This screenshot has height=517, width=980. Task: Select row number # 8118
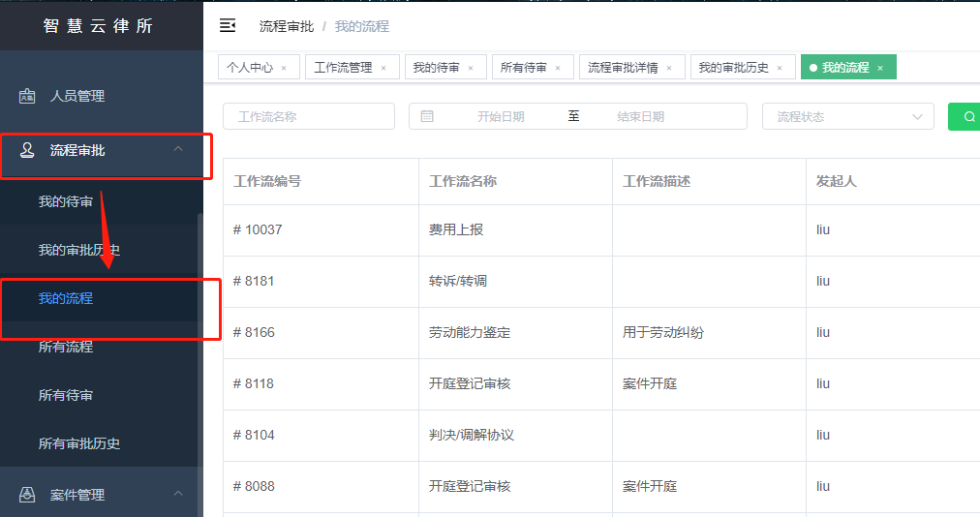(254, 383)
